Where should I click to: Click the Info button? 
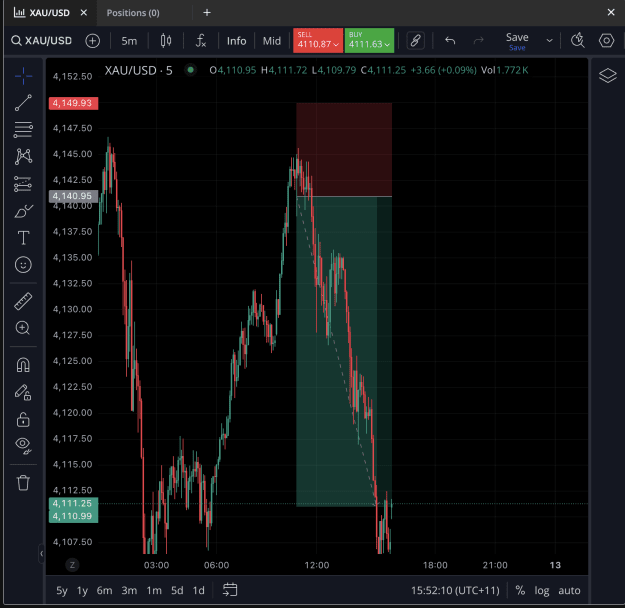coord(236,41)
